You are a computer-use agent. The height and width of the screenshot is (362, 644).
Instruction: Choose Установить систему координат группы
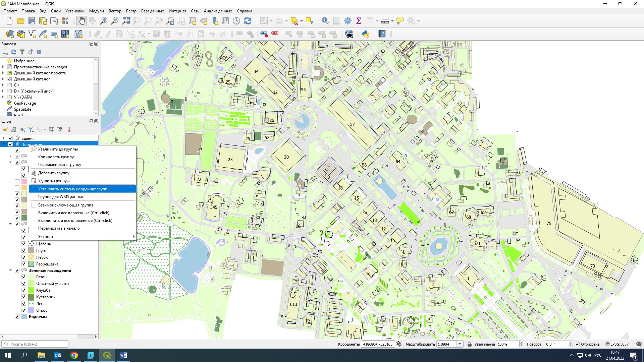(x=75, y=189)
